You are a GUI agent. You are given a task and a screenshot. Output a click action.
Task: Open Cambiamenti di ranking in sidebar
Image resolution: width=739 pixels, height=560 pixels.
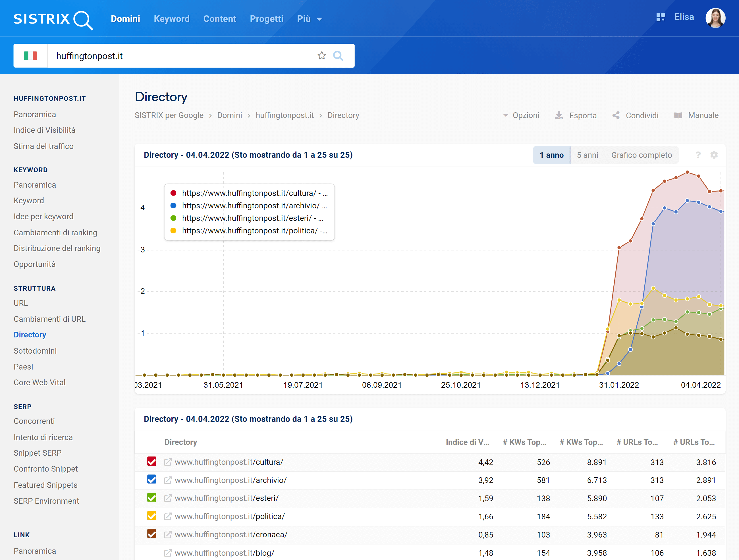55,233
